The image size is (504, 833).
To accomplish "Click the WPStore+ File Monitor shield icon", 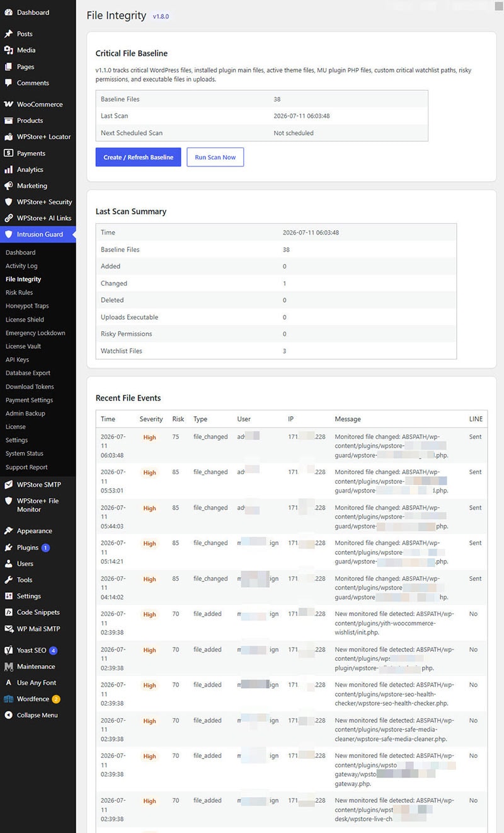I will click(8, 501).
